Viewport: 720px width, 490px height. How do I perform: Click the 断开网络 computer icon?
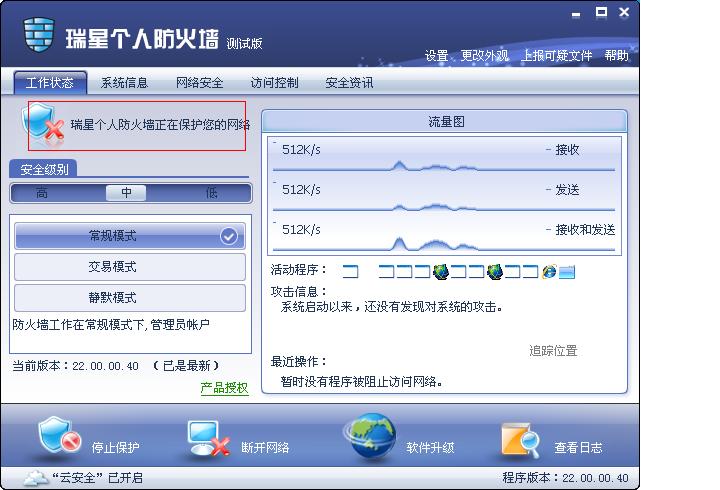coord(208,439)
